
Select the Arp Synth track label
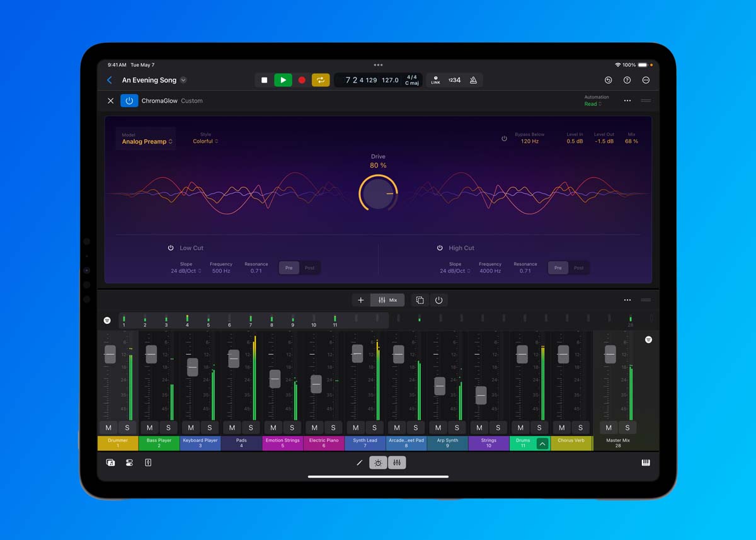coord(447,443)
